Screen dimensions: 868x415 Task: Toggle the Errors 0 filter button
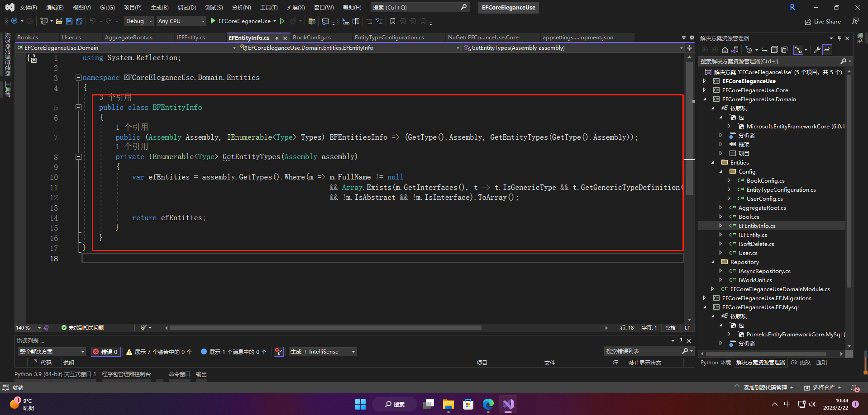[x=106, y=352]
